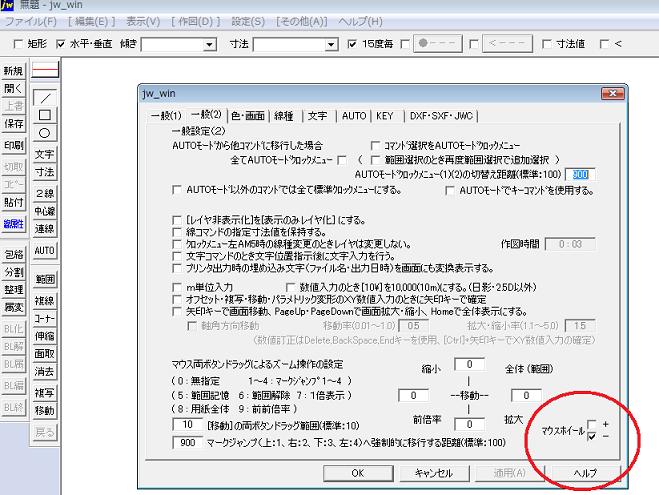
Task: Select the 範囲 range selection tool
Action: click(45, 279)
